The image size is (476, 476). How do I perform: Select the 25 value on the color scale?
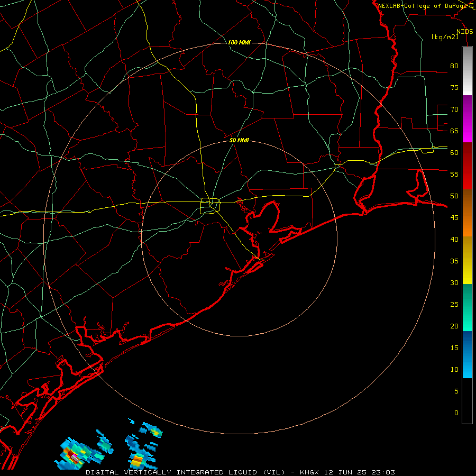[454, 305]
